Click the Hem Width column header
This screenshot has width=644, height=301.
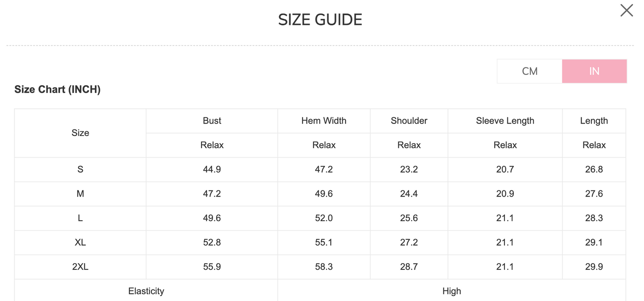(324, 121)
